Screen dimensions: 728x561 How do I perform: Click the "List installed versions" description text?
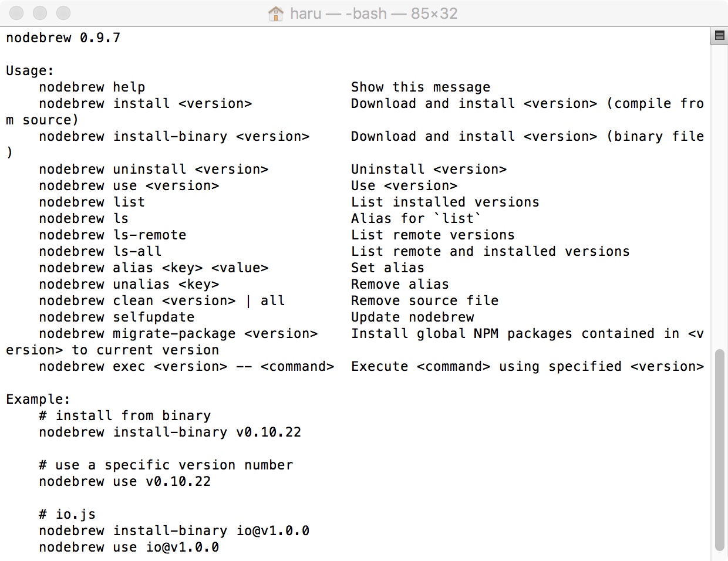[445, 202]
